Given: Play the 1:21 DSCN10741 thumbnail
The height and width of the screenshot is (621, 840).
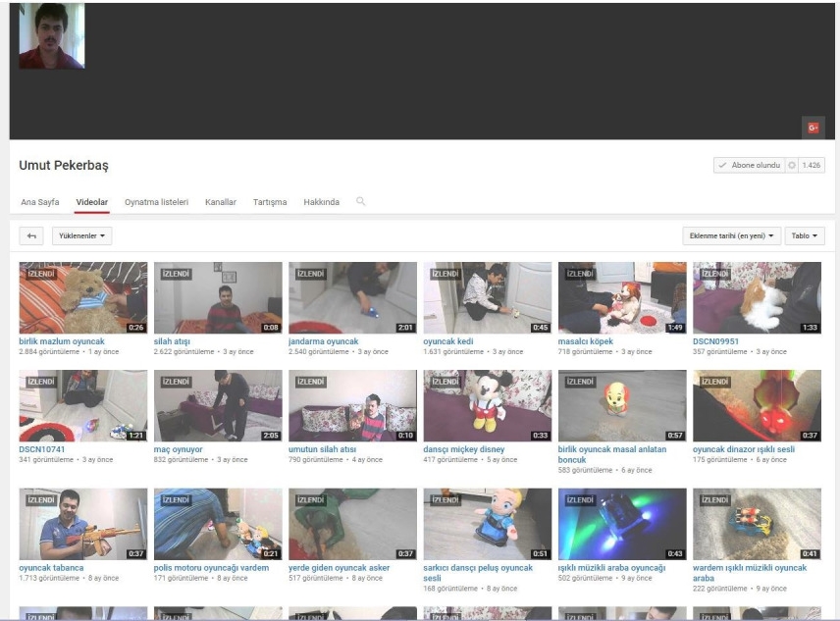Looking at the screenshot, I should click(x=83, y=406).
